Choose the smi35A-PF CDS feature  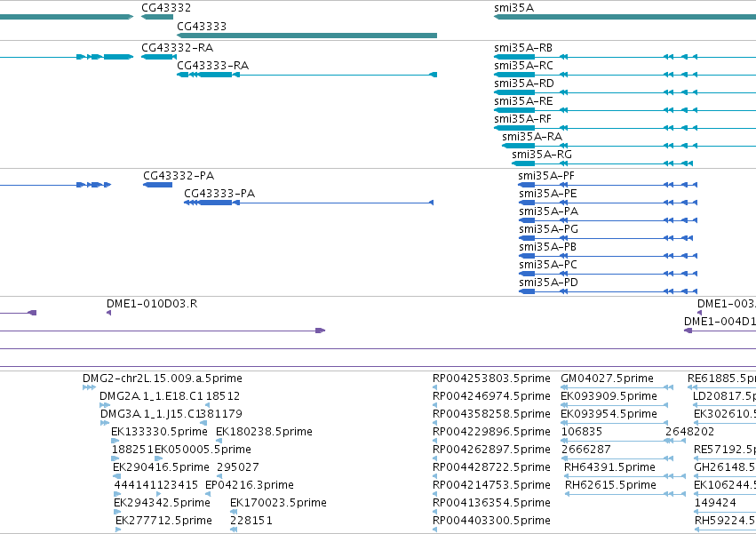[546, 176]
